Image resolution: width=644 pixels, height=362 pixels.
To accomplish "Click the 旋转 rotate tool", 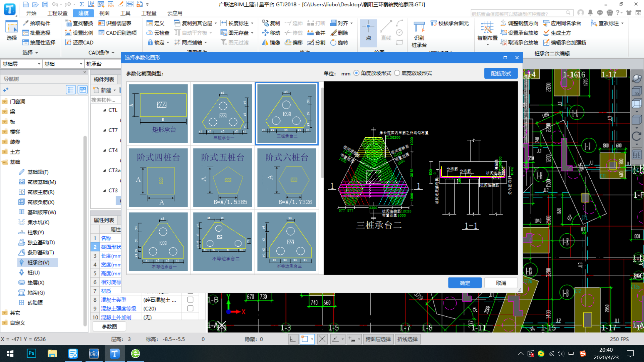I will click(x=339, y=43).
